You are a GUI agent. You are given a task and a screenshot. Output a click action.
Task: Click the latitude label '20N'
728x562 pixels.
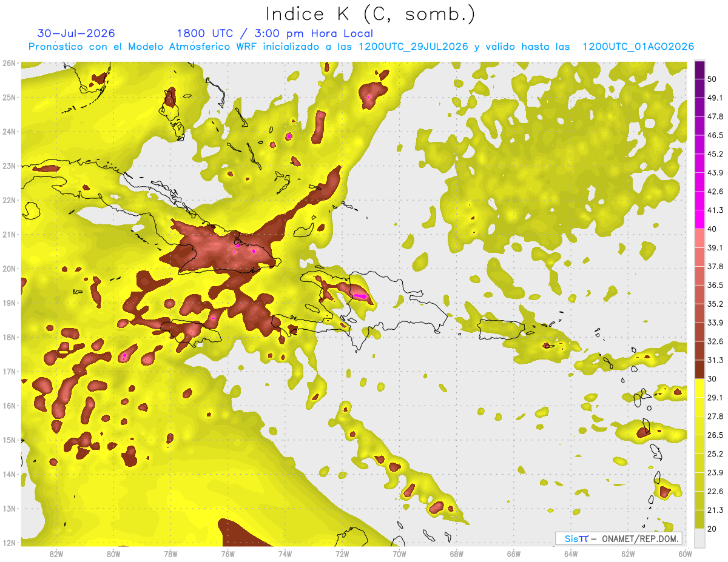pyautogui.click(x=8, y=269)
